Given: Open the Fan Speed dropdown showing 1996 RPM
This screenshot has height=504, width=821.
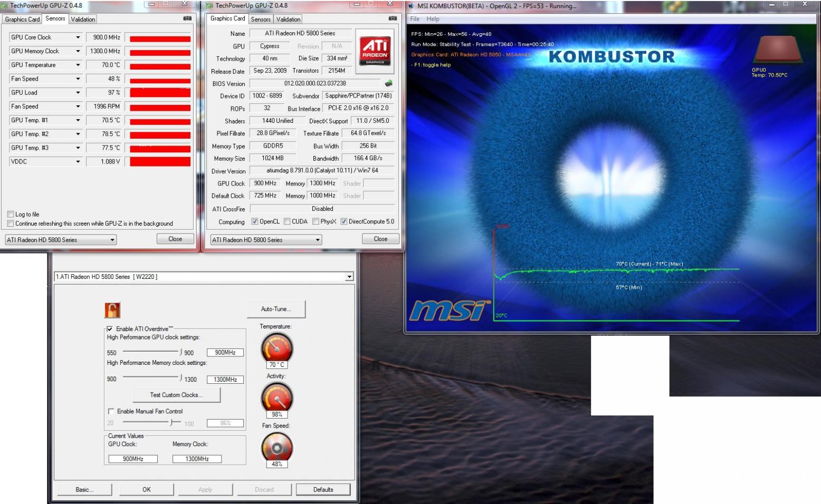Looking at the screenshot, I should (x=78, y=106).
